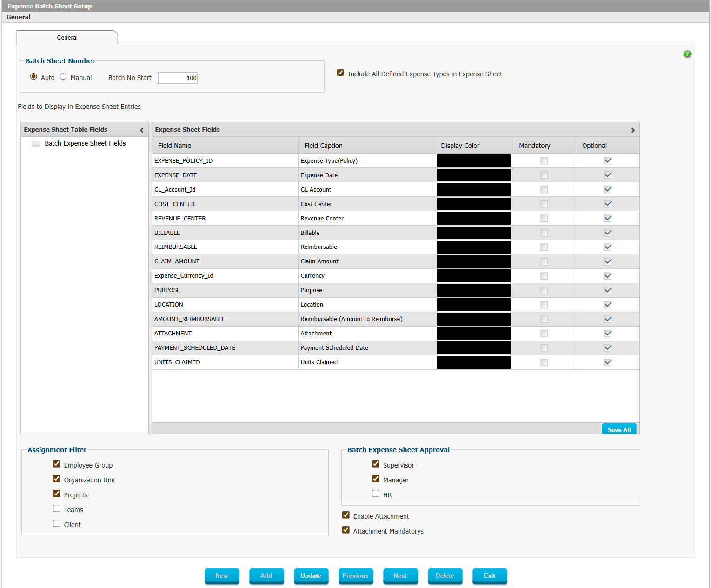Screen dimensions: 711x588
Task: Enable Teams assignment filter
Action: (x=57, y=508)
